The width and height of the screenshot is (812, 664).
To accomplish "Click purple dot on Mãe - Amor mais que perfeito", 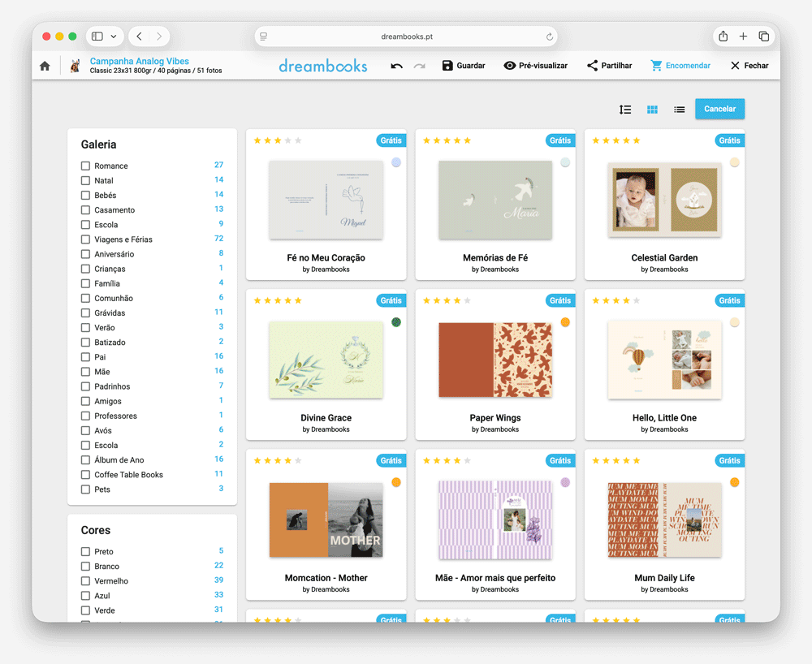I will pos(565,482).
